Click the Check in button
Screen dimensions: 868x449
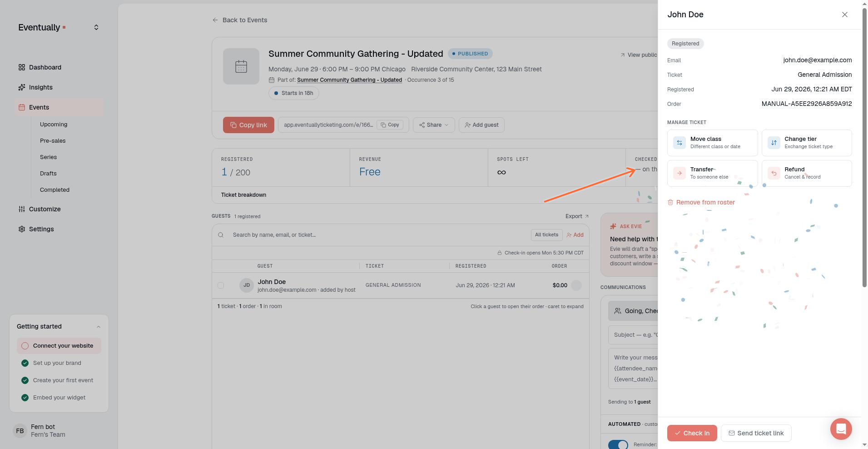[x=692, y=433]
